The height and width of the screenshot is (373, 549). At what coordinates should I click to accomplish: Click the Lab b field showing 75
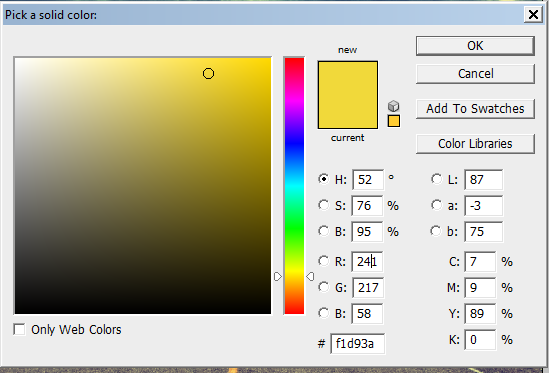pos(484,232)
